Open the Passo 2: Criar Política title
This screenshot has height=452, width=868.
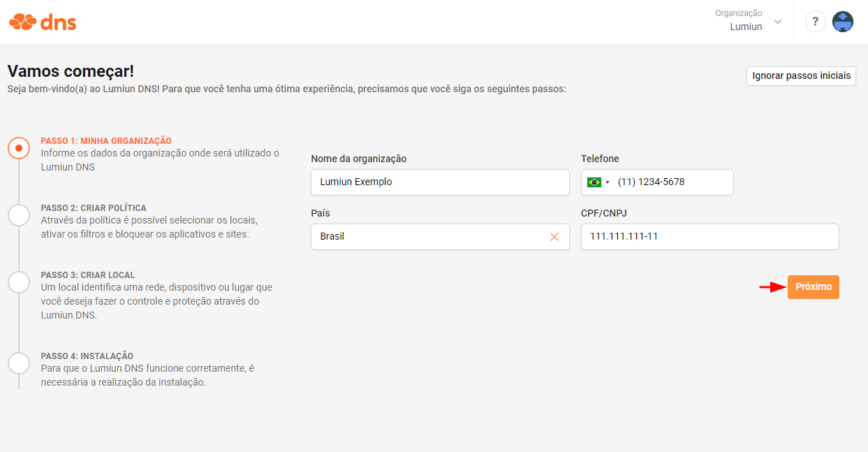94,208
